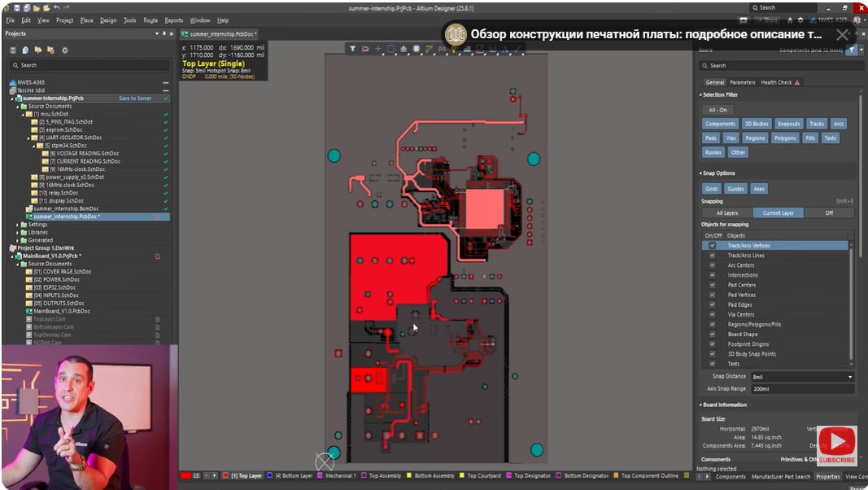The image size is (868, 490).
Task: Click the LS layer set red button
Action: point(186,475)
